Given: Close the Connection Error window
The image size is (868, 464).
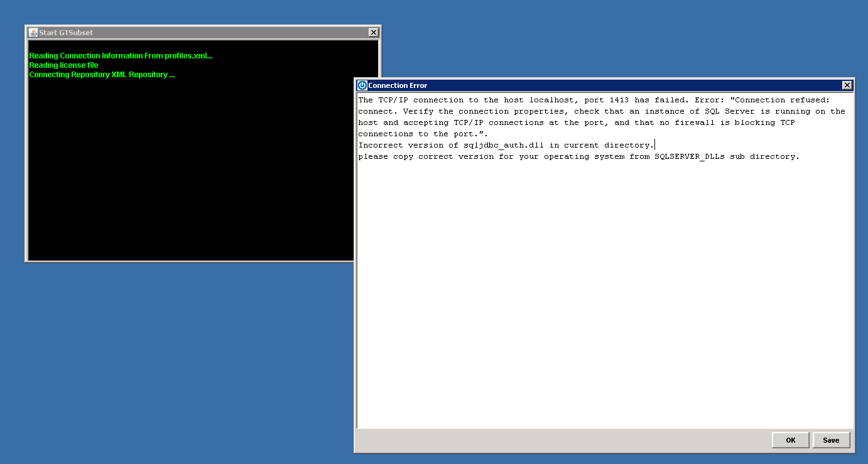Looking at the screenshot, I should (x=847, y=85).
